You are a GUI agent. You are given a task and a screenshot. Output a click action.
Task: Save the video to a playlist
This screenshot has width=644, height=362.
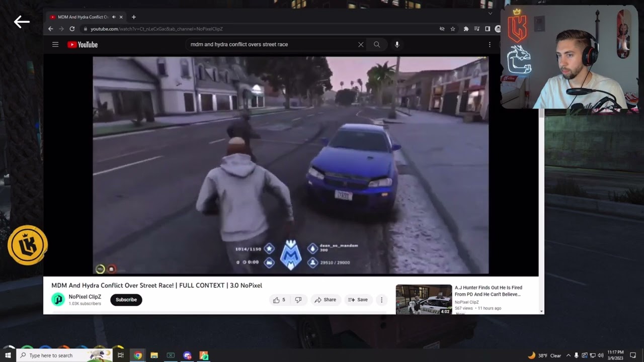pyautogui.click(x=358, y=300)
